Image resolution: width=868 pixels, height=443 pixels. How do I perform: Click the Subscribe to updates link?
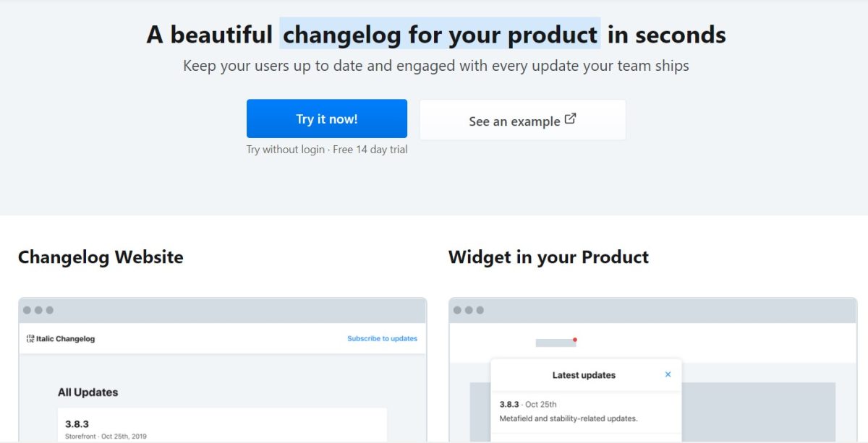(x=382, y=338)
